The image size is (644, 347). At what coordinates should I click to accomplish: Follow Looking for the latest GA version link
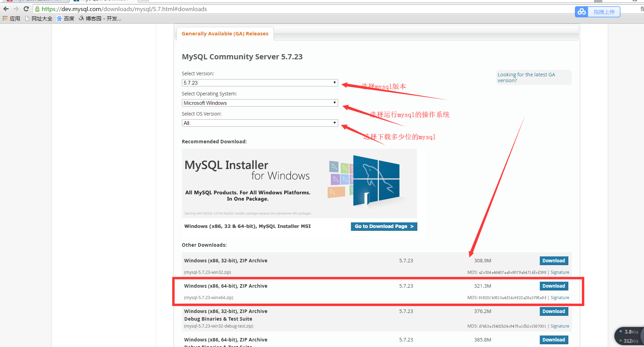[526, 77]
